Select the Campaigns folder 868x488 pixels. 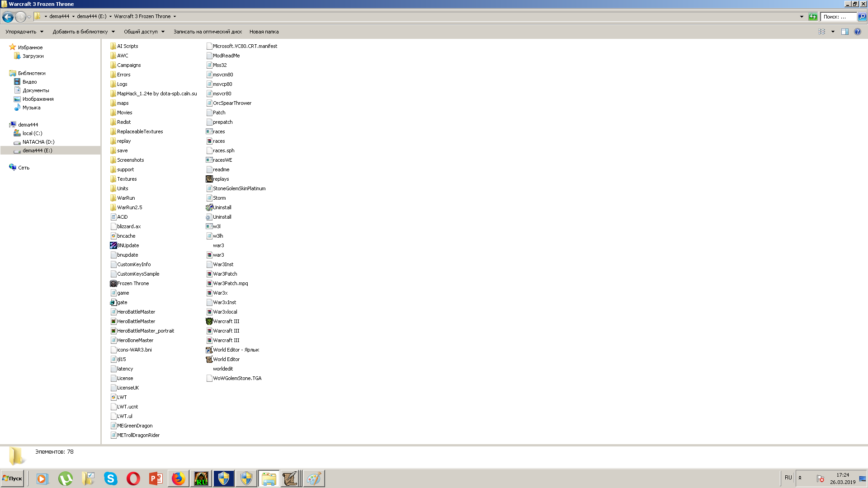click(x=128, y=65)
